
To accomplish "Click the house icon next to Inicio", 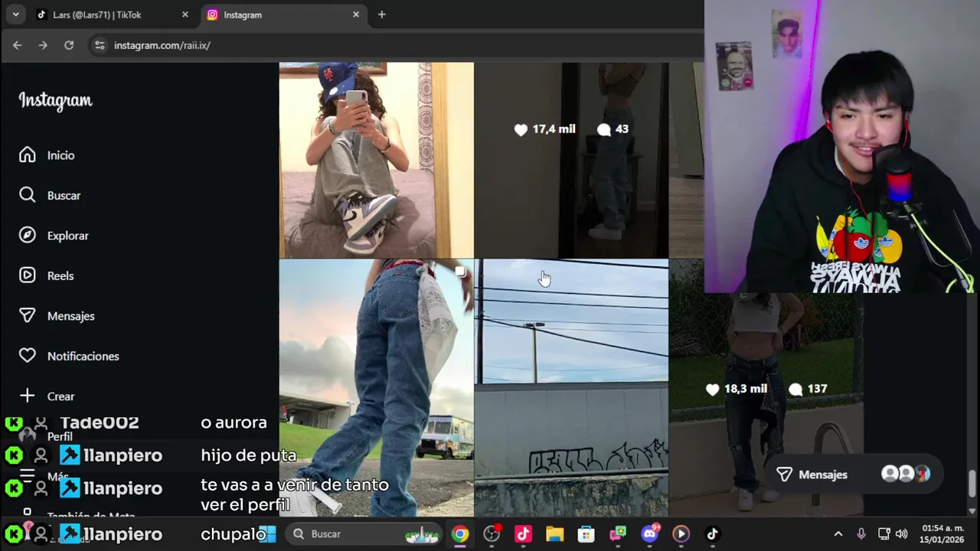I will (x=28, y=155).
